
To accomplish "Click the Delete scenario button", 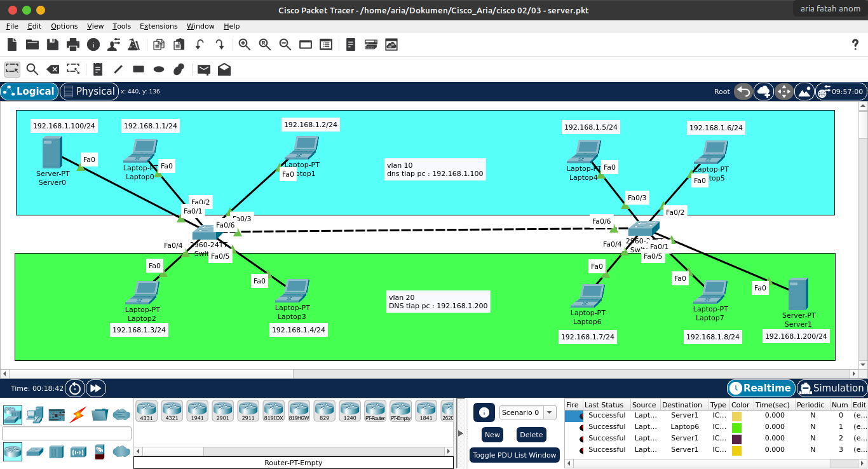I will click(x=531, y=435).
